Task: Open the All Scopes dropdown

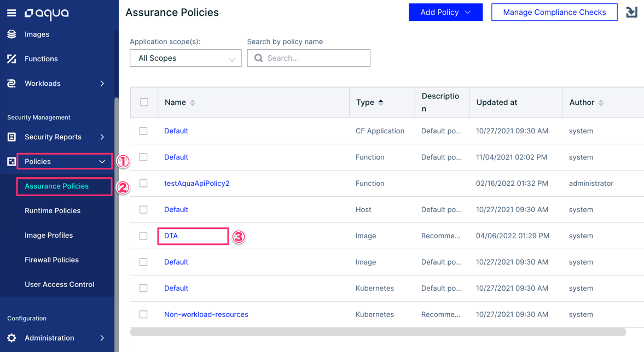Action: [x=185, y=58]
